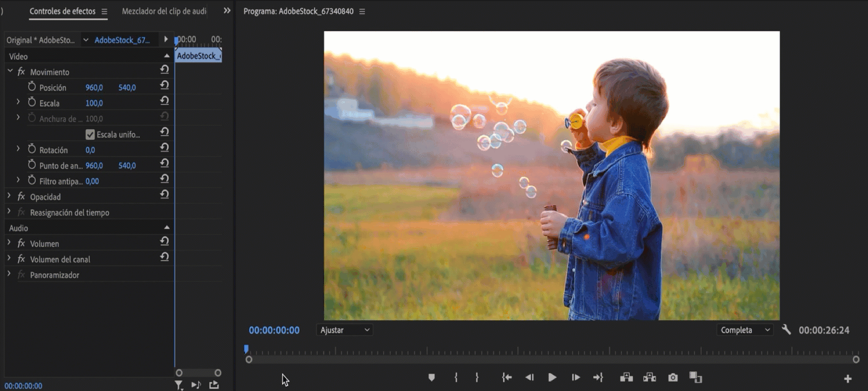Image resolution: width=868 pixels, height=391 pixels.
Task: Open the Programa panel menu
Action: click(x=362, y=12)
